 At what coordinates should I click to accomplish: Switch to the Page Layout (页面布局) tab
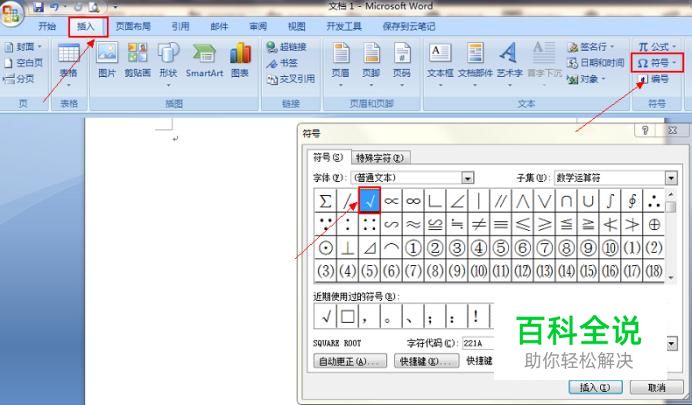click(x=133, y=26)
